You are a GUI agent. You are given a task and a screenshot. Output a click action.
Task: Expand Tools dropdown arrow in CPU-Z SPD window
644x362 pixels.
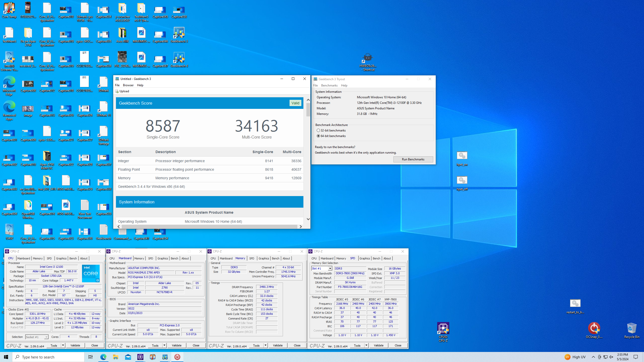tap(366, 345)
